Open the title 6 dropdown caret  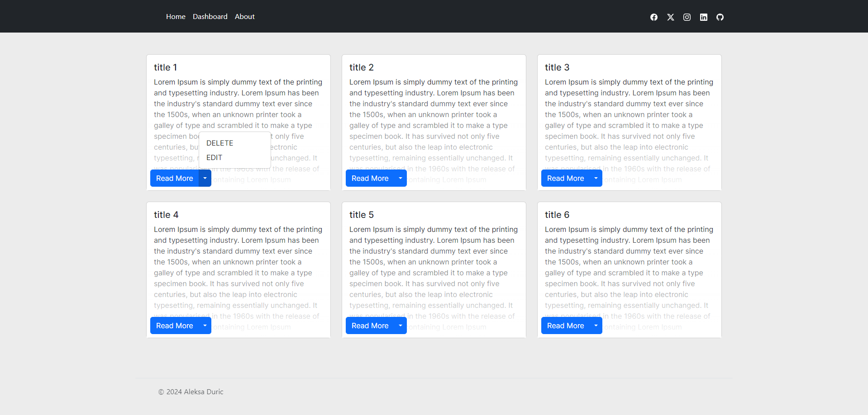(596, 325)
